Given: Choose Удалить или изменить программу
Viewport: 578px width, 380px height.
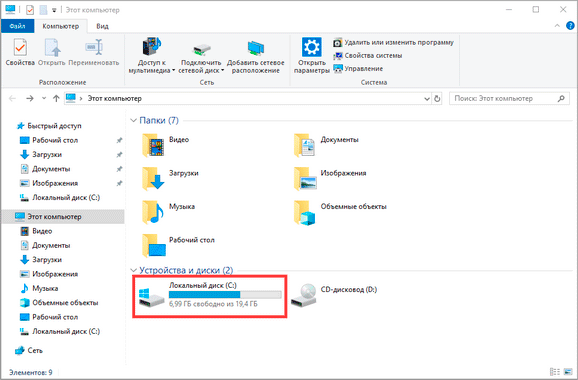Looking at the screenshot, I should point(393,43).
